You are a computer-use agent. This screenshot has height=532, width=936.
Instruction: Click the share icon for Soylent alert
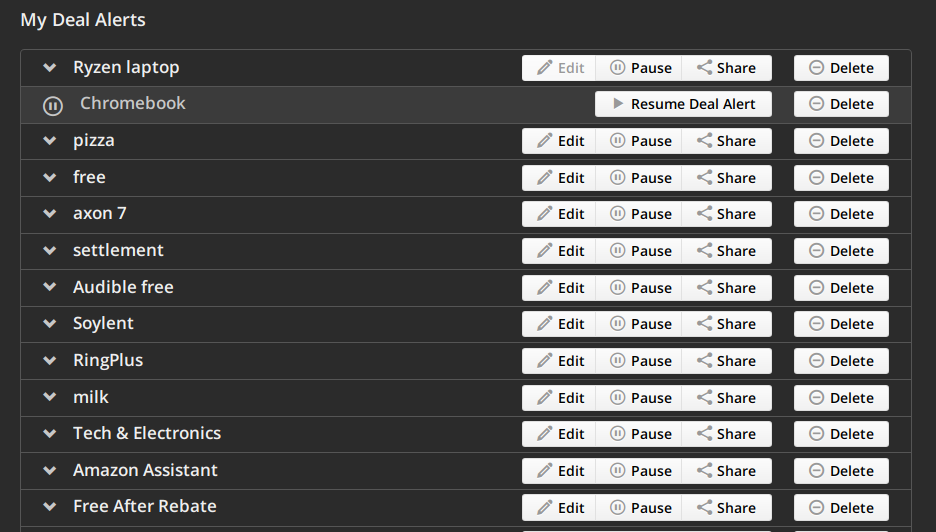tap(705, 324)
